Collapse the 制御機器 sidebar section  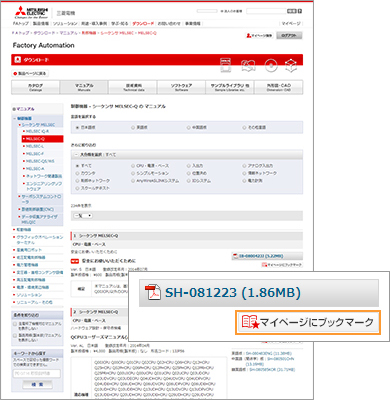click(24, 118)
